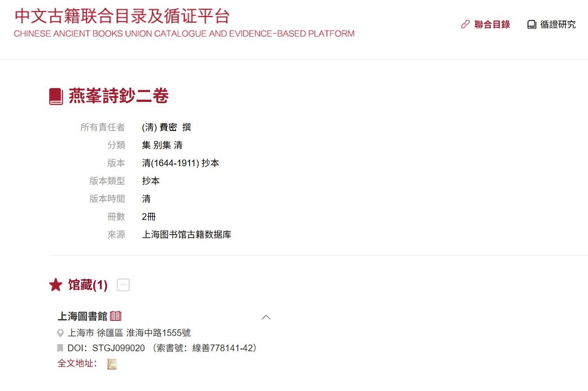The height and width of the screenshot is (391, 588).
Task: Click the open-book icon next to 上海圖書館
Action: pyautogui.click(x=115, y=316)
